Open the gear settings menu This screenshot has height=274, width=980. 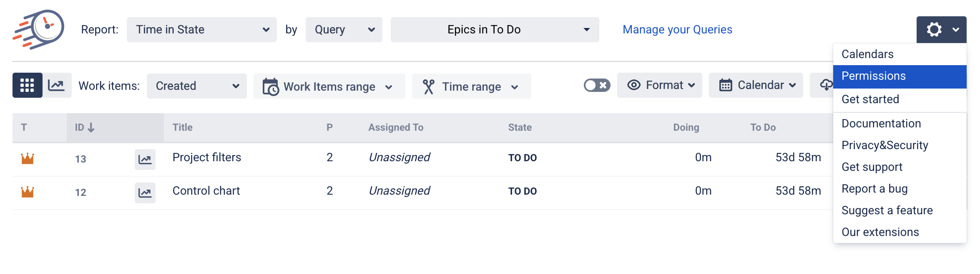pos(941,30)
